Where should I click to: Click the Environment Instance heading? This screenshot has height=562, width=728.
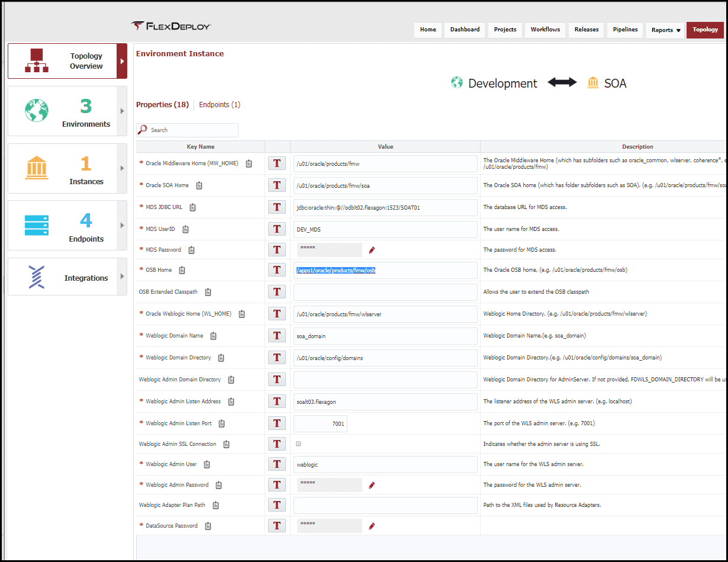[180, 53]
